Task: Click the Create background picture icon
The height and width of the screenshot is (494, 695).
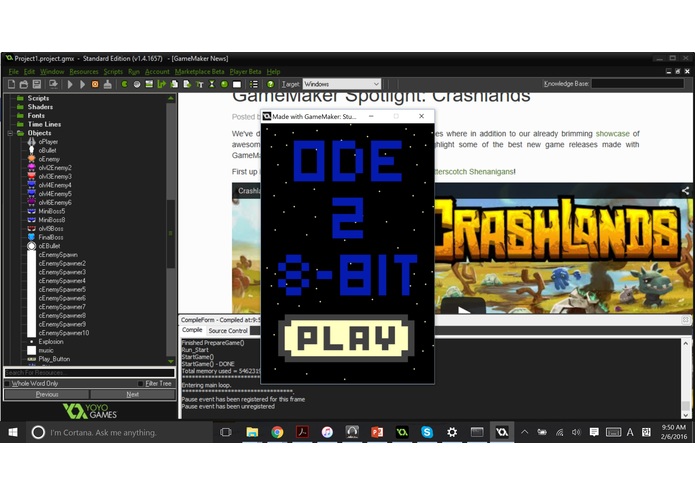Action: [x=149, y=84]
